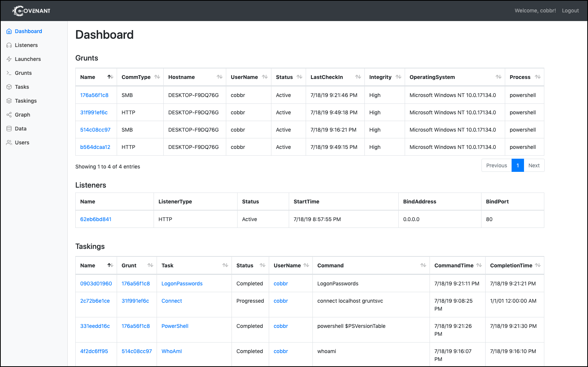Viewport: 588px width, 367px height.
Task: Open the LogonPasswords task link
Action: 182,284
